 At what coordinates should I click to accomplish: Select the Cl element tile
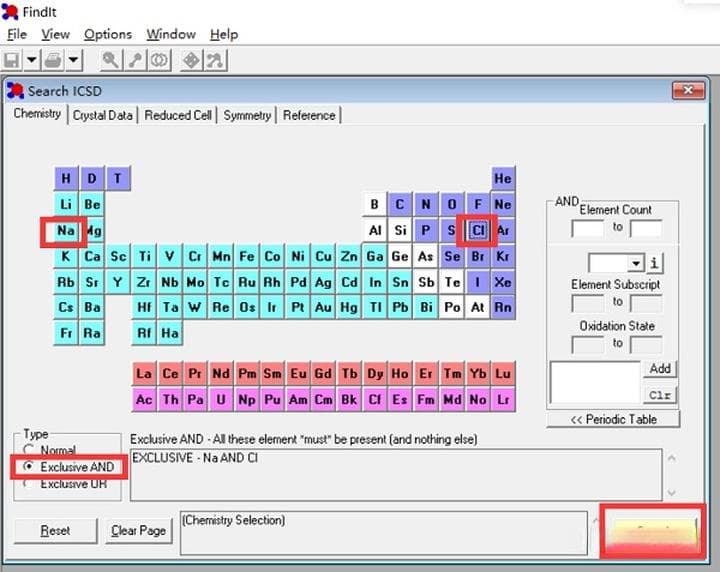478,230
